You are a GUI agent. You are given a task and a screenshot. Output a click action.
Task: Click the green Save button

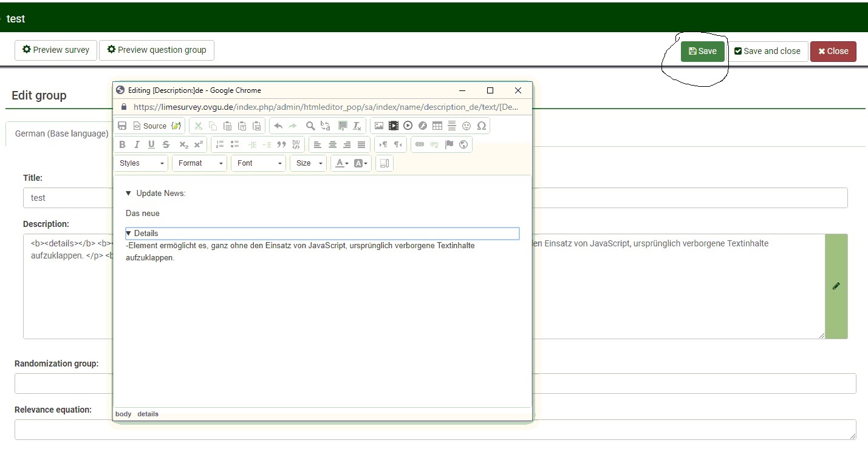point(702,52)
